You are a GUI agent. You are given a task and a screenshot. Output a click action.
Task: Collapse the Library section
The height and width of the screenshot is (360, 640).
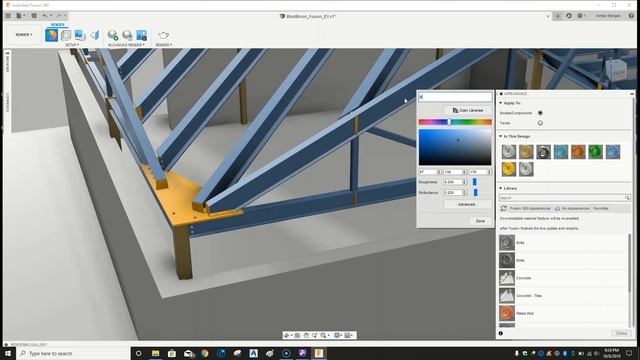501,188
